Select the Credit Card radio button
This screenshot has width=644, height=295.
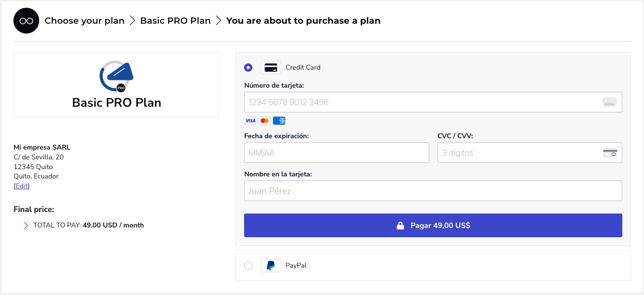click(x=248, y=68)
